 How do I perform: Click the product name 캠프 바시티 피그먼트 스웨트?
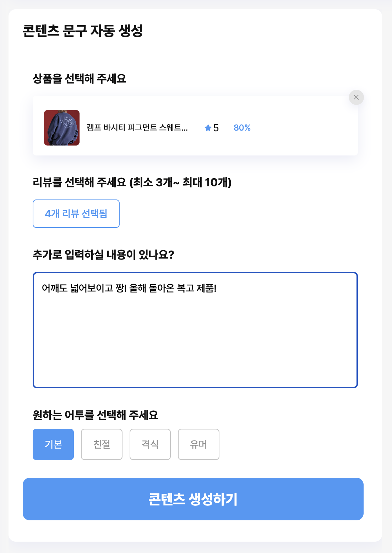[x=137, y=128]
